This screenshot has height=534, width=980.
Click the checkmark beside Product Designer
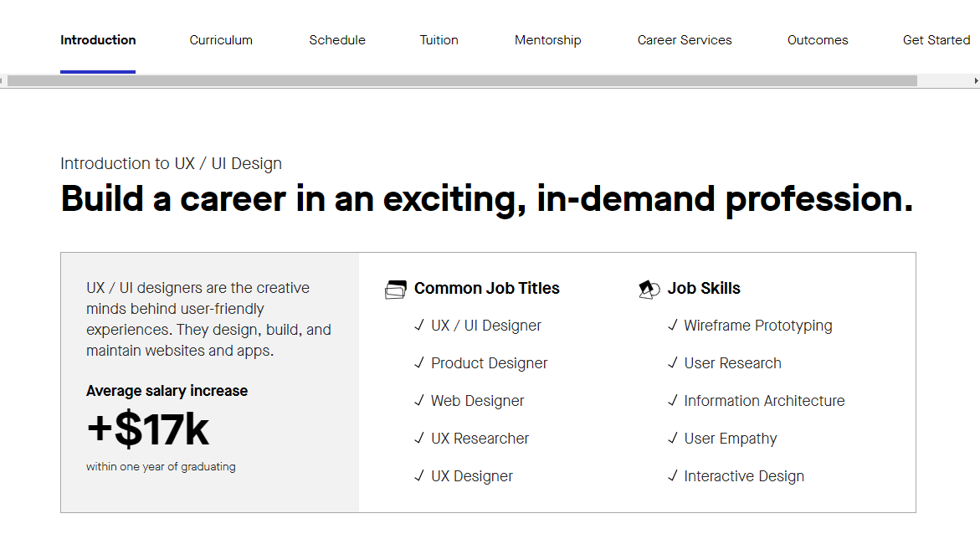click(x=419, y=363)
